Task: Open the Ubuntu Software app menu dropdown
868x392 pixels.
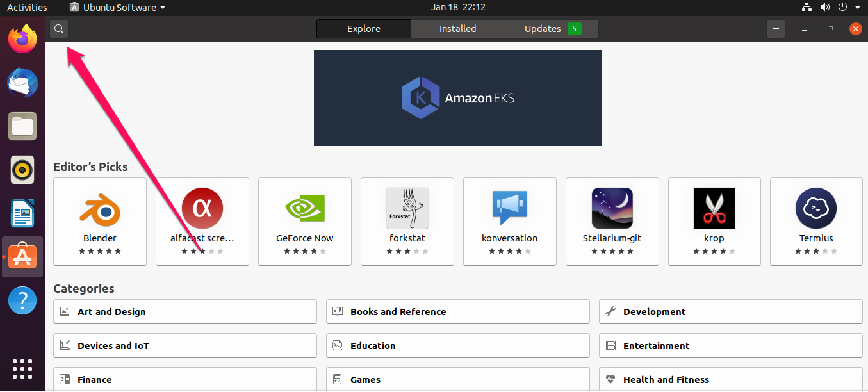Action: (x=118, y=8)
